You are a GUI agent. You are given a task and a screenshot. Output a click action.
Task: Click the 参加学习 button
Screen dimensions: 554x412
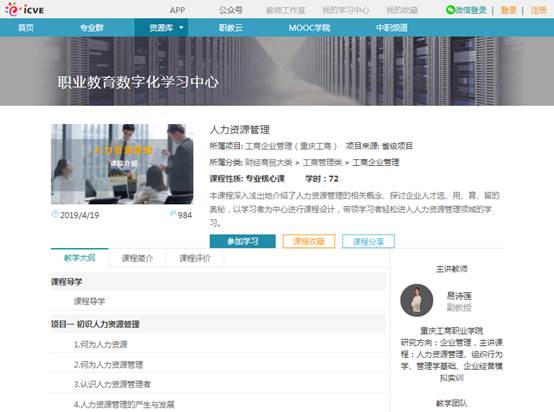(x=242, y=241)
